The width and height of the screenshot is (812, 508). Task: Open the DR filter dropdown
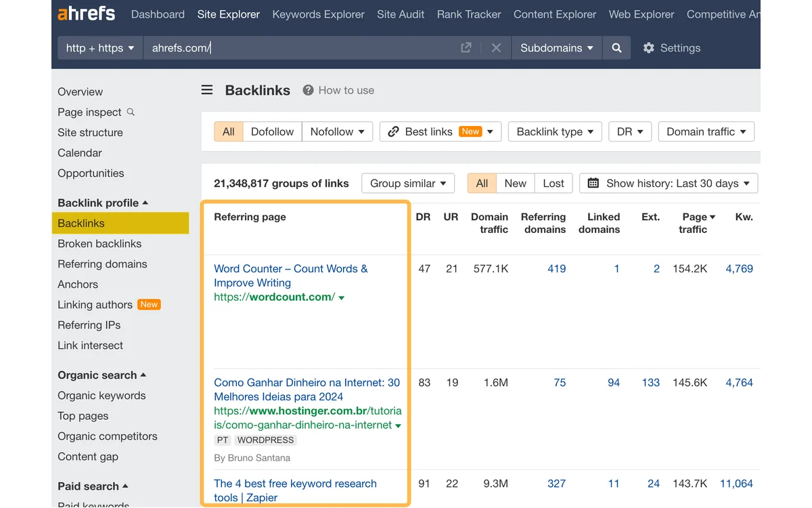630,131
